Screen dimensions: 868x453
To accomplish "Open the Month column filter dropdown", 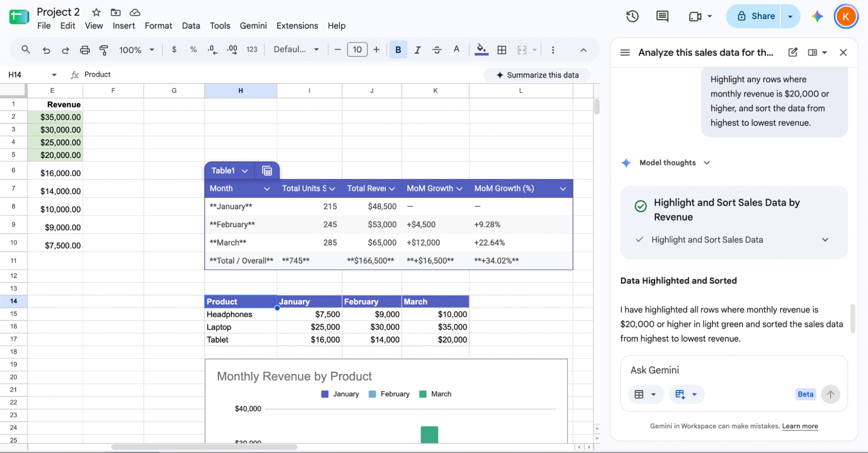I will pyautogui.click(x=267, y=188).
